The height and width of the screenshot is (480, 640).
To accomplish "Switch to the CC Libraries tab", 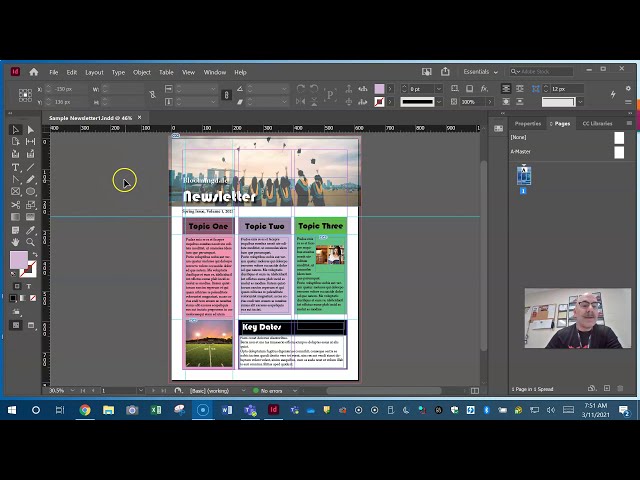I will tap(597, 123).
